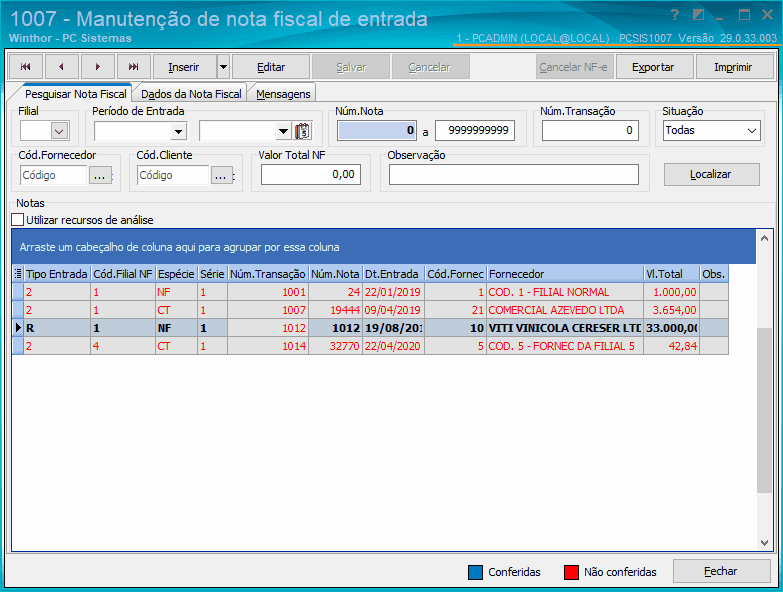Click blue Conferidas legend swatch

tap(475, 572)
